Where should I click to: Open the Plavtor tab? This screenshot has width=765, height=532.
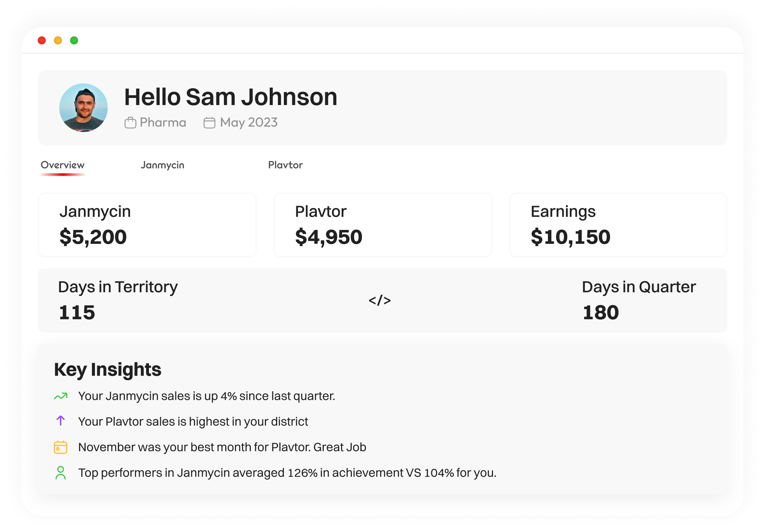click(285, 165)
